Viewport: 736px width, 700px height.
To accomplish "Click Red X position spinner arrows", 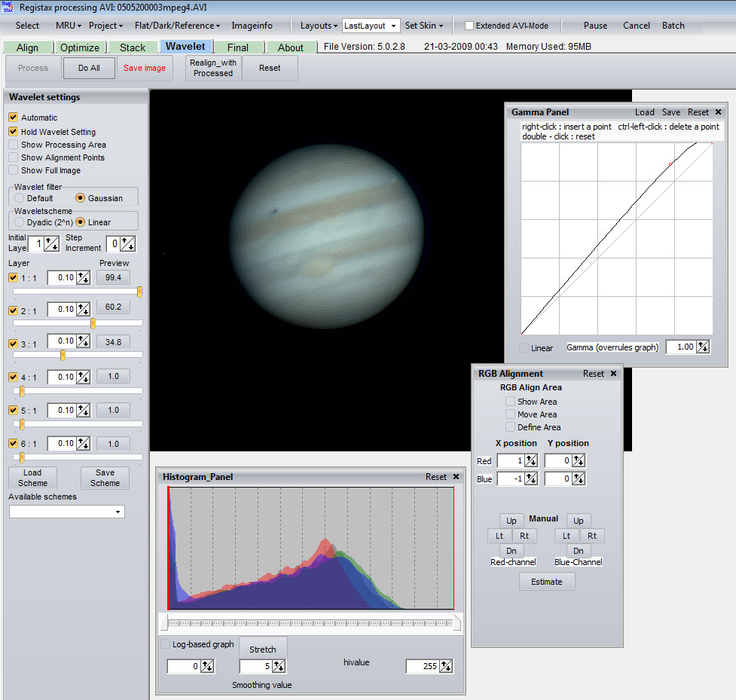I will 530,461.
